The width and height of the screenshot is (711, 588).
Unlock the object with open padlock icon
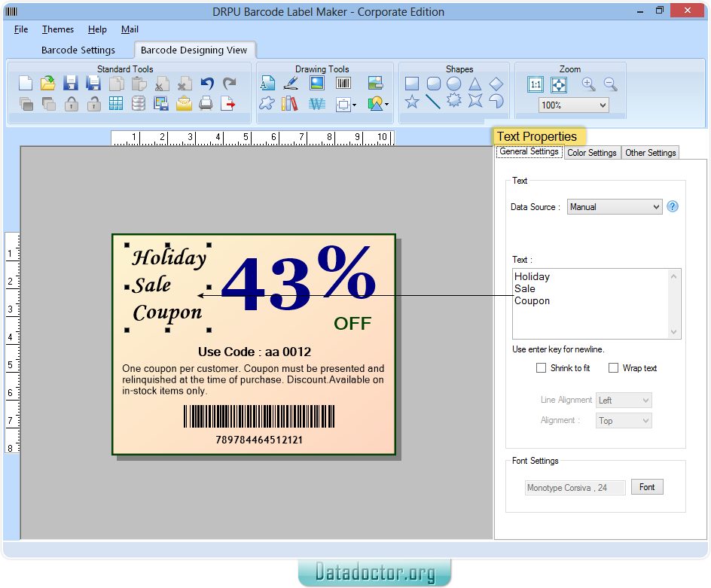point(93,104)
